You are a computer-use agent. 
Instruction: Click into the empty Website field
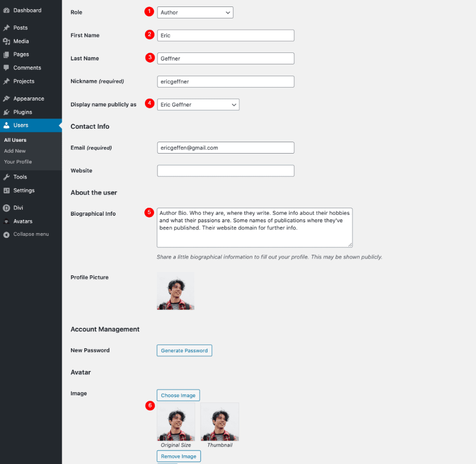[226, 170]
